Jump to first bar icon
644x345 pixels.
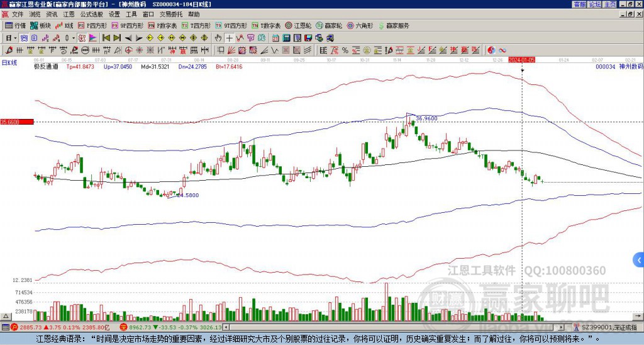[106, 38]
